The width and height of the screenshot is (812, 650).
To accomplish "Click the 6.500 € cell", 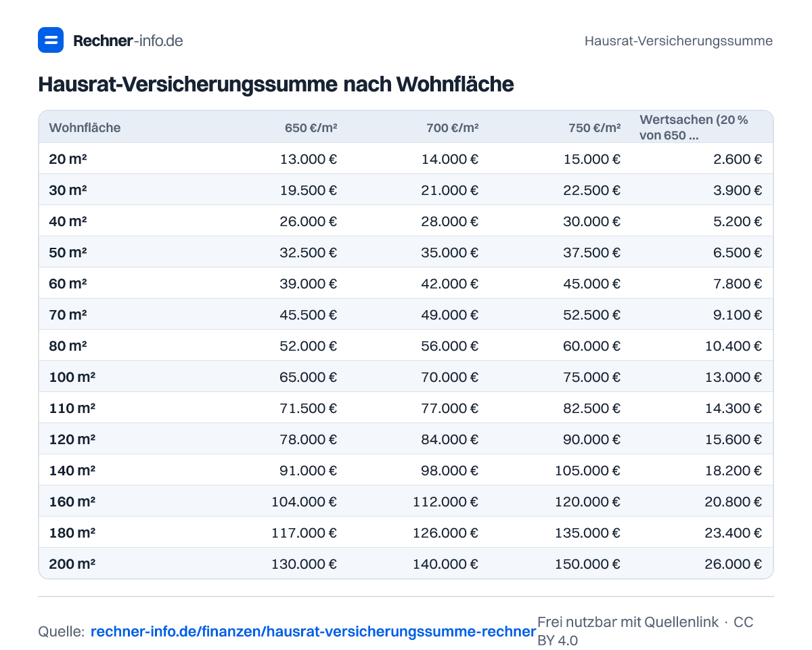I will pyautogui.click(x=737, y=253).
